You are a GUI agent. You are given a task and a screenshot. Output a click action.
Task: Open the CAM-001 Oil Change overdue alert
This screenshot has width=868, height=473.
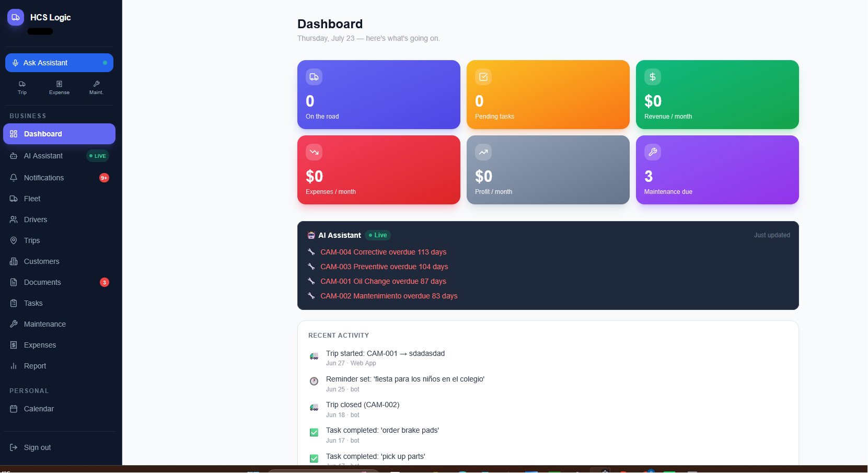coord(383,281)
